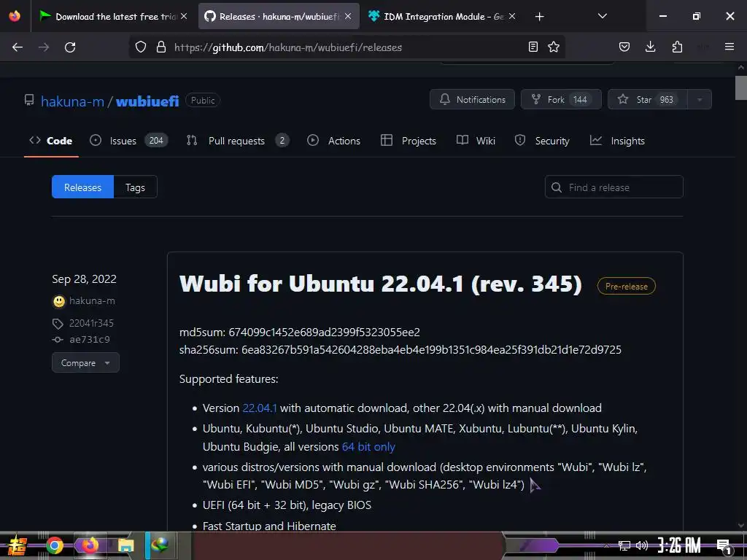
Task: Open the notification center icon
Action: 724,546
